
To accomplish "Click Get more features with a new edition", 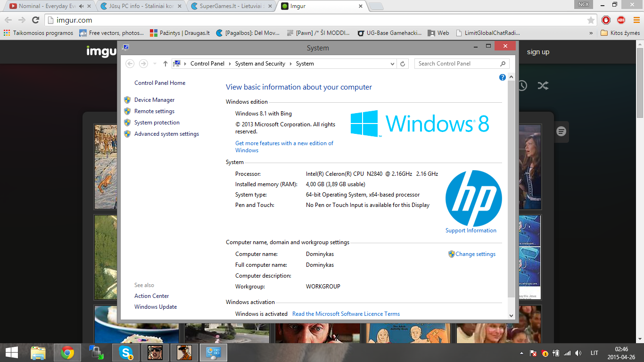I will (x=284, y=147).
